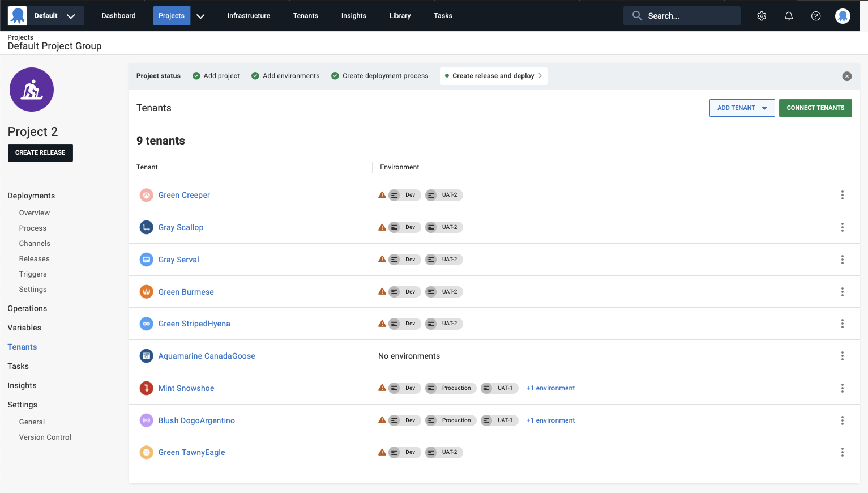
Task: Switch to the Infrastructure tab
Action: 249,16
